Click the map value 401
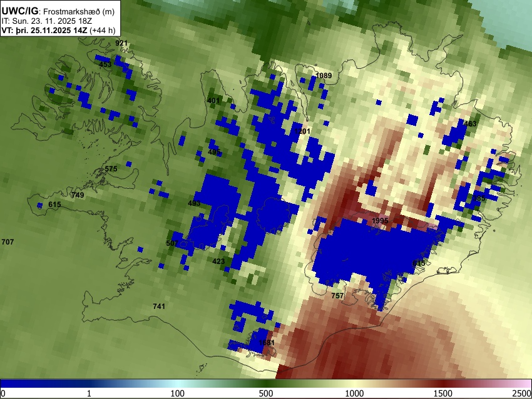 (213, 101)
